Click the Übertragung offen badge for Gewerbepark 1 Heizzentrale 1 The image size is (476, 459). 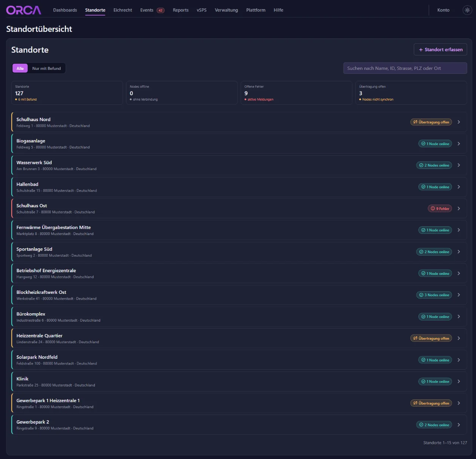(x=431, y=403)
